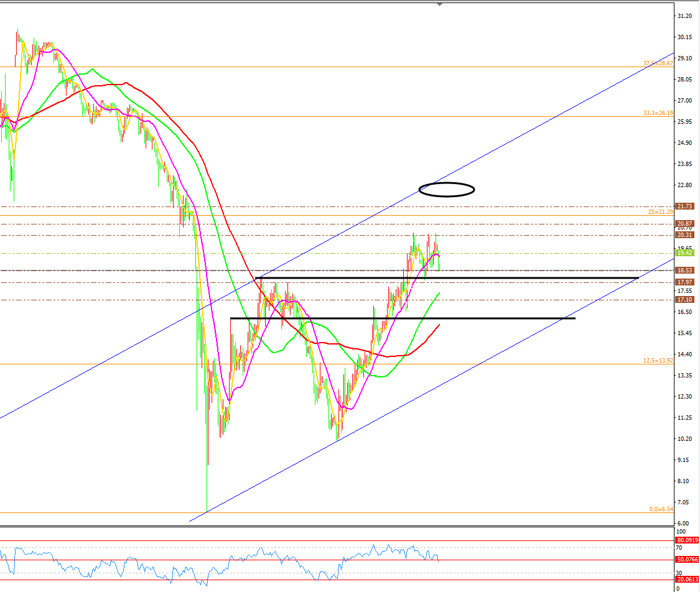Screen dimensions: 700x592
Task: Click the 37.5=28.67 Fibonacci level label
Action: 658,63
